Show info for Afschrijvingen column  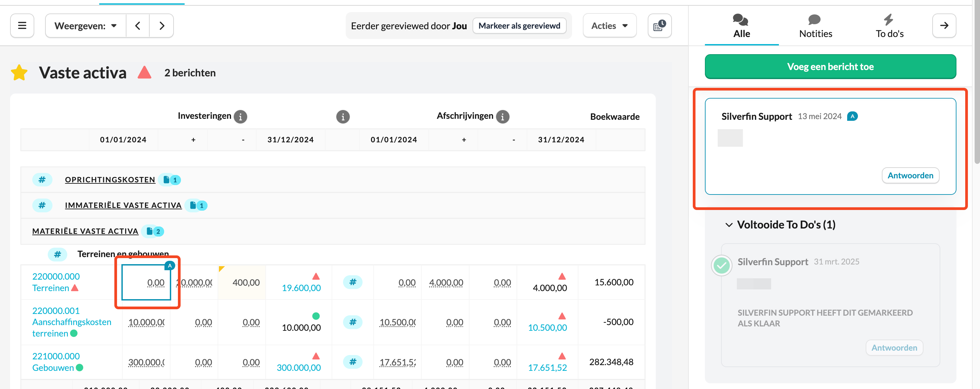pyautogui.click(x=502, y=116)
